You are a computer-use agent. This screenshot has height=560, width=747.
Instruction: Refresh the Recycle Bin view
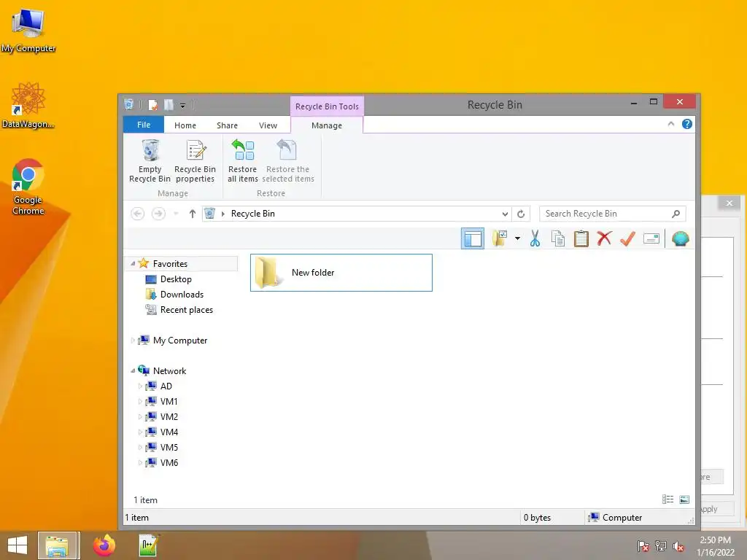point(521,214)
